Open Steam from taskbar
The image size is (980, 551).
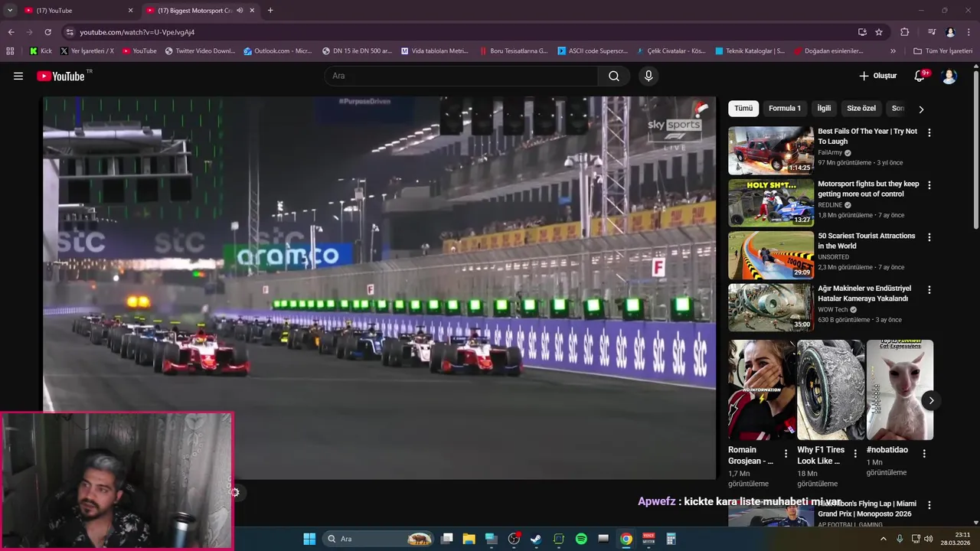pos(536,539)
